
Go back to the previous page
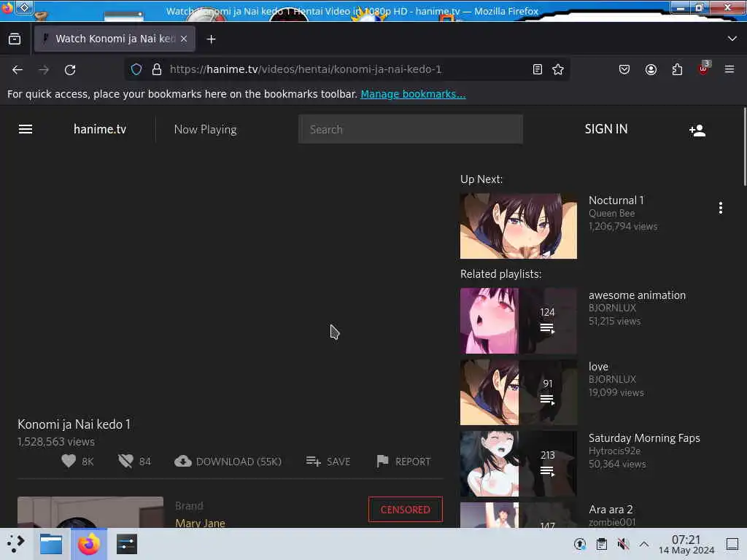tap(18, 69)
